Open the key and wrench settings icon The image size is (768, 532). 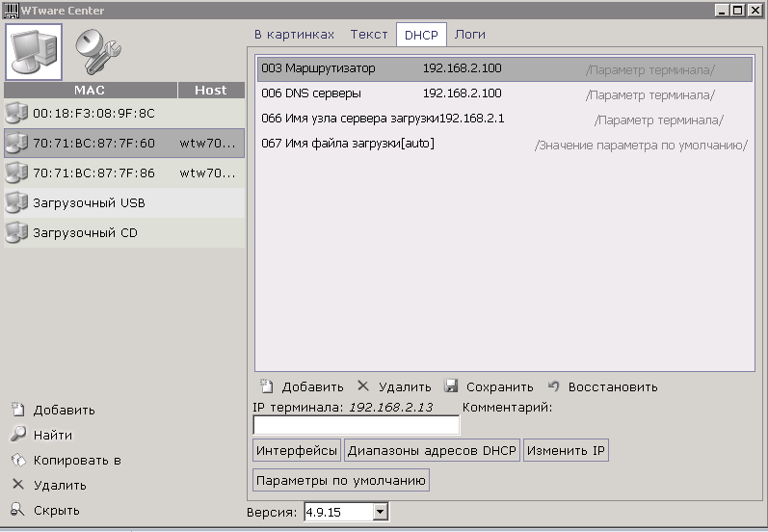[x=96, y=52]
